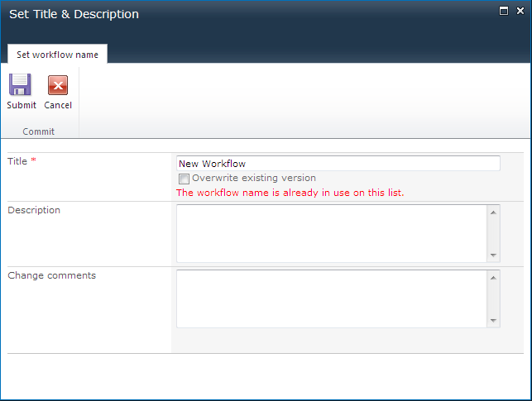Screen dimensions: 532x401
Task: Close the dialog with the X button
Action: tap(520, 11)
